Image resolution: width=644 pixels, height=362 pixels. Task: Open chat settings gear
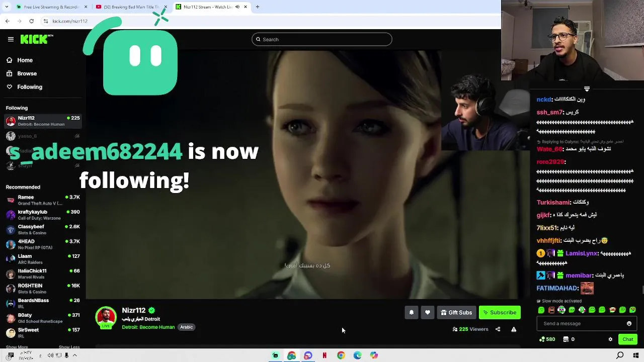click(x=610, y=339)
